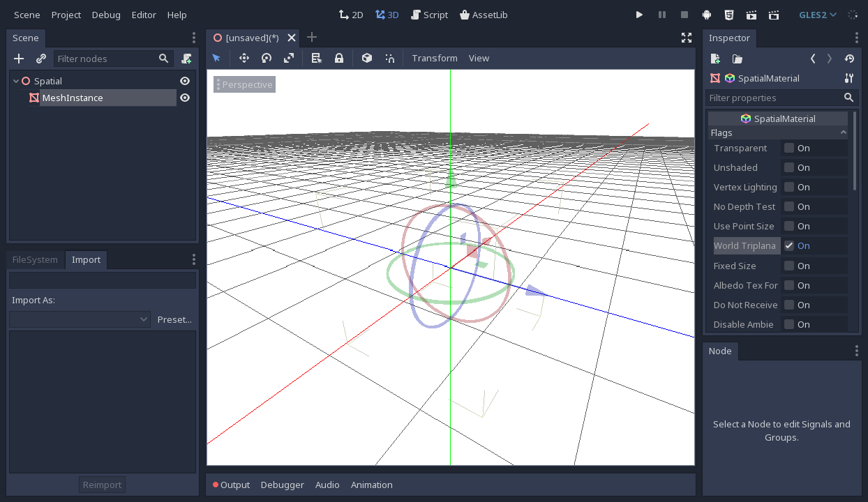The height and width of the screenshot is (502, 868).
Task: Play the project
Action: [639, 14]
